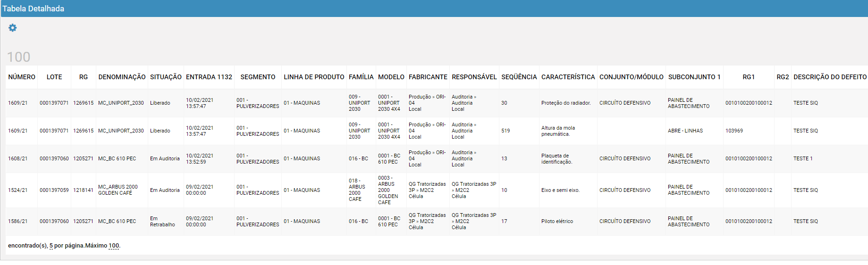Click the Tabela Detalhada panel title
868x265 pixels.
tap(33, 8)
